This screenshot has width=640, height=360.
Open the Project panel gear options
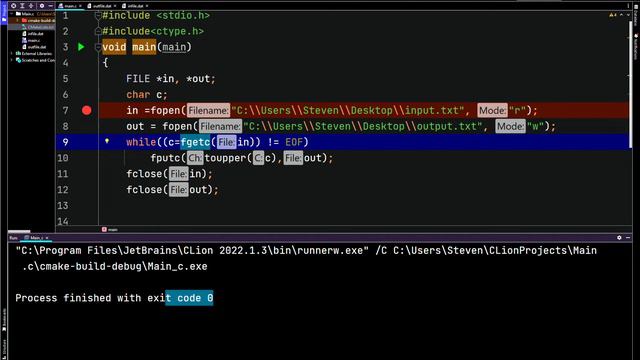pos(42,6)
